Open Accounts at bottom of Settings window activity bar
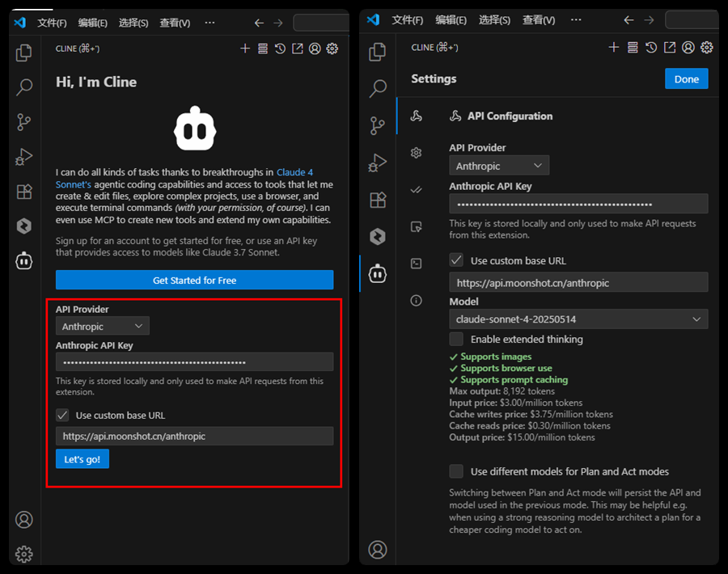728x574 pixels. pyautogui.click(x=378, y=550)
